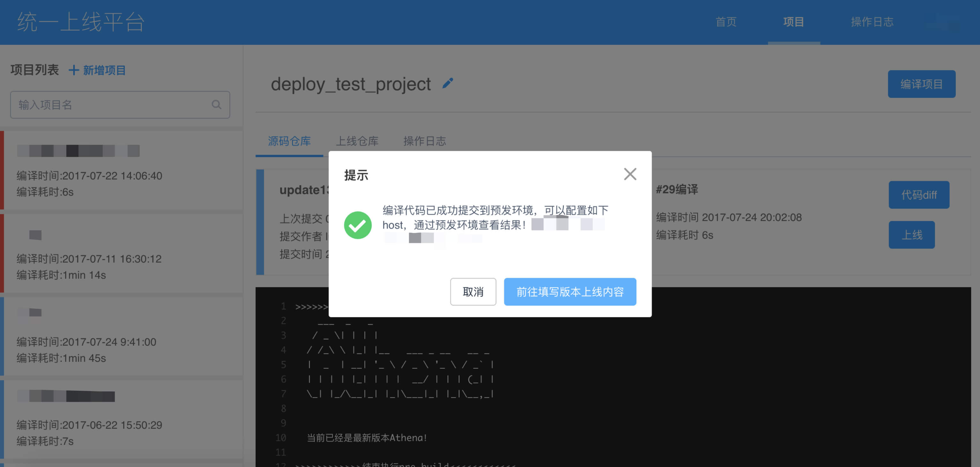Image resolution: width=980 pixels, height=467 pixels.
Task: Click 前往填写版本上线内容 button
Action: (x=569, y=292)
